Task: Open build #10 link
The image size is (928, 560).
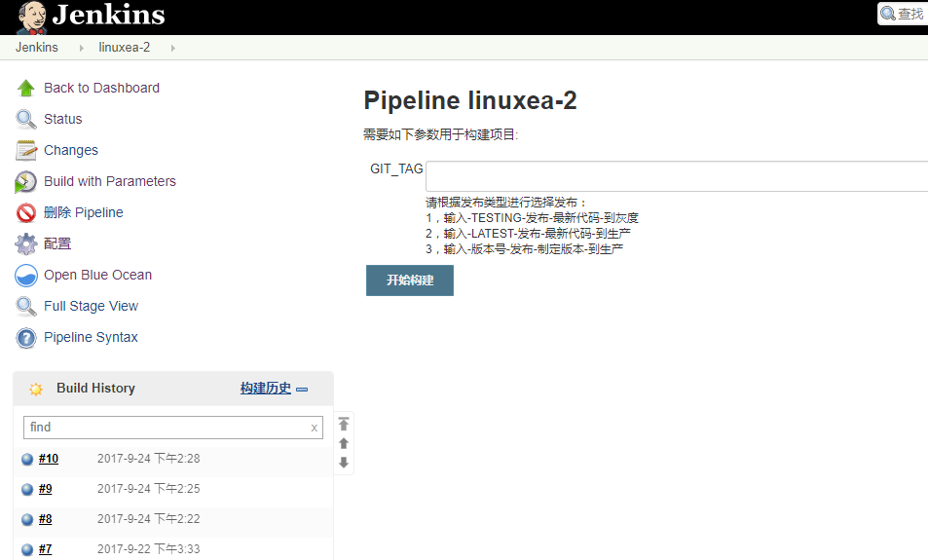Action: click(49, 459)
